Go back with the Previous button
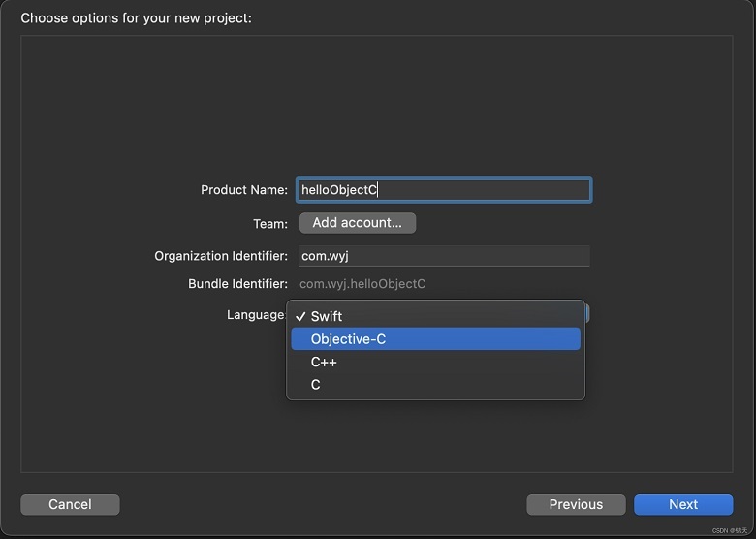756x539 pixels. point(576,504)
